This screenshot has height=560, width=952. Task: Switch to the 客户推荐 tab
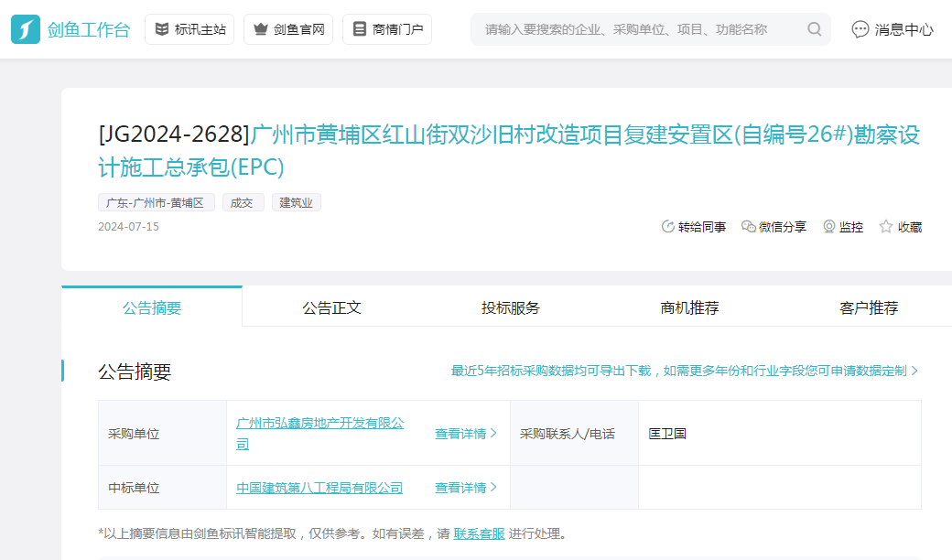869,307
